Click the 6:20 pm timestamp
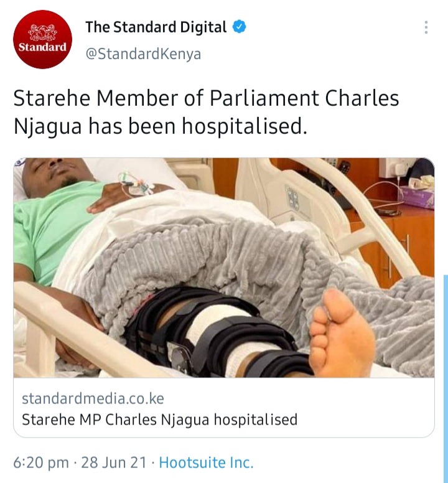The image size is (448, 483). pos(41,462)
